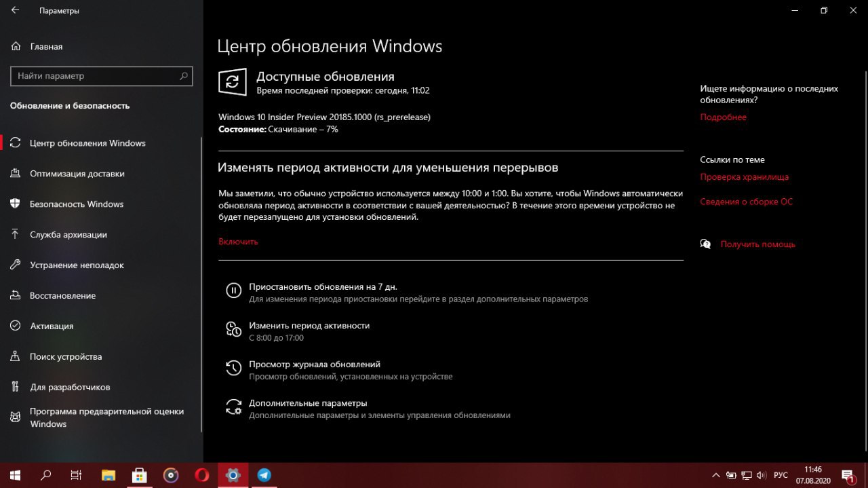
Task: Open Просмотр журнала обновлений
Action: click(x=315, y=364)
